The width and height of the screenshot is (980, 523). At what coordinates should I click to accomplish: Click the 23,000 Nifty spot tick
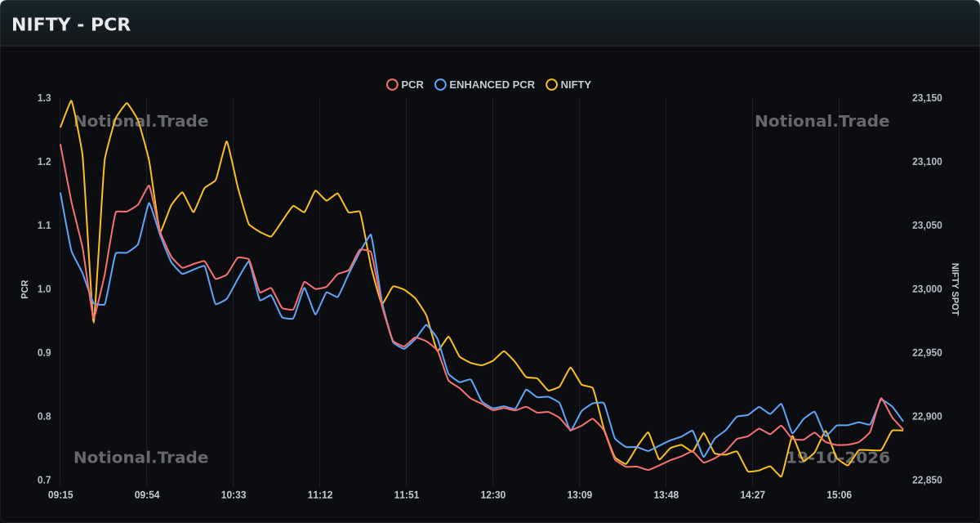[x=927, y=289]
